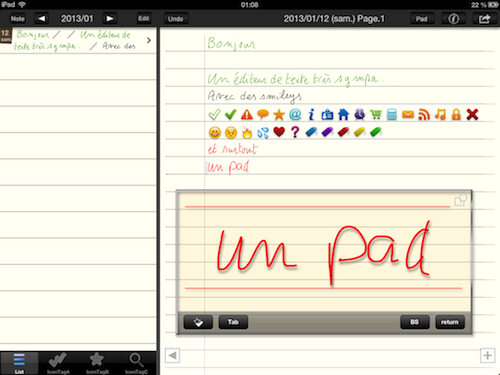This screenshot has width=500, height=375.
Task: Select the handwritten 'Bonjour' line
Action: tap(231, 43)
